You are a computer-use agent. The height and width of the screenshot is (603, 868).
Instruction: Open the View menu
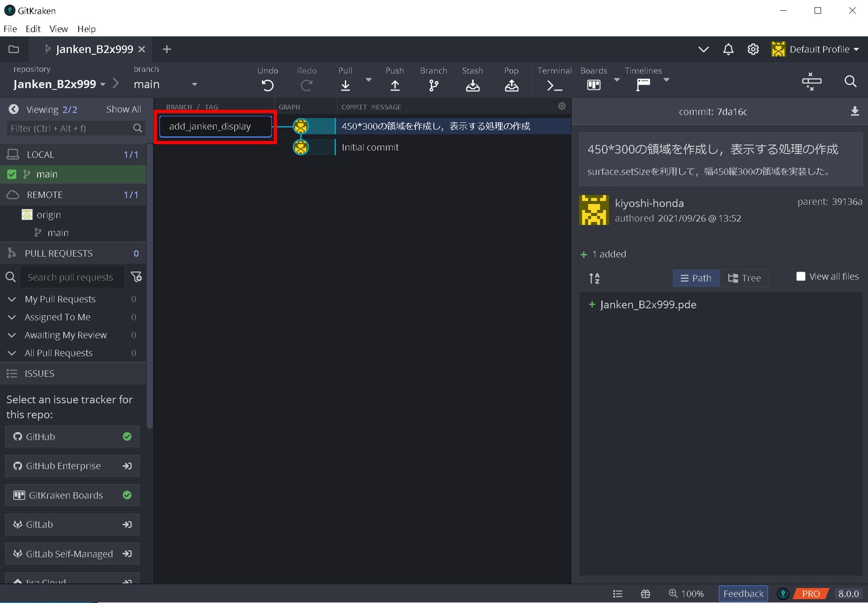pyautogui.click(x=58, y=29)
